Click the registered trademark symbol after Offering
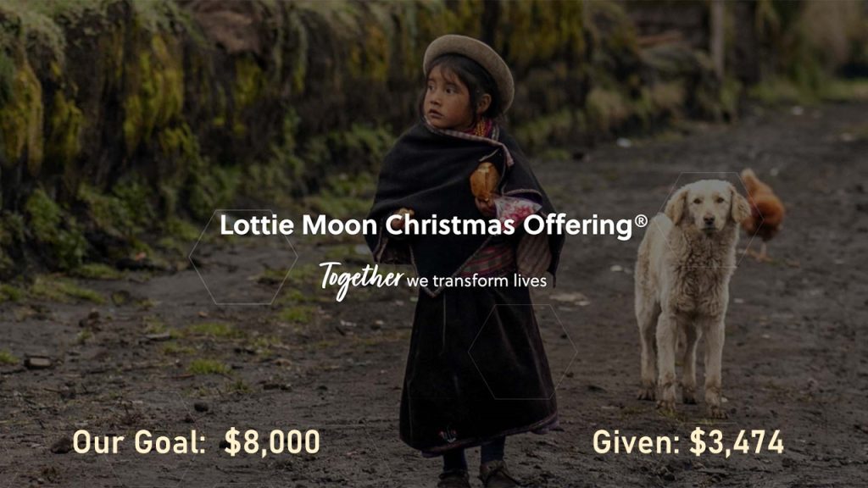The image size is (868, 488). coord(641,221)
